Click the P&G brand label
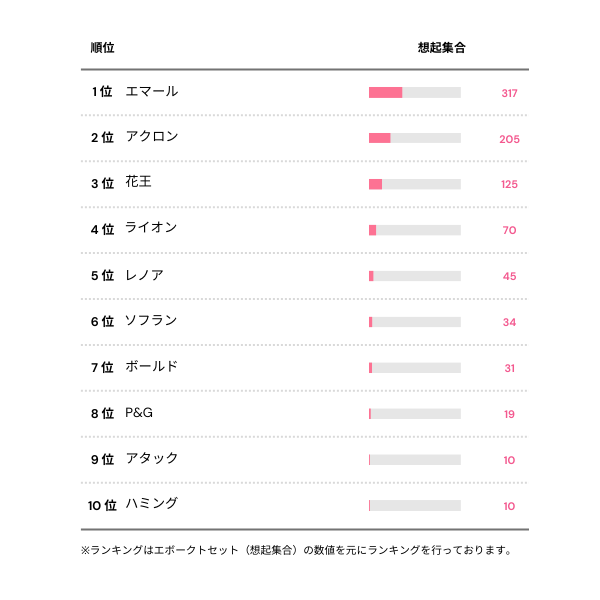This screenshot has height=600, width=600. tap(139, 413)
